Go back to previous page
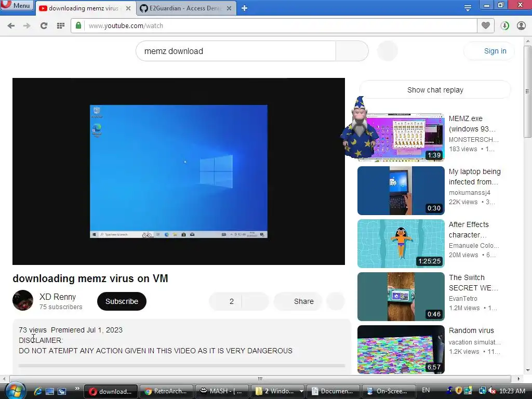The width and height of the screenshot is (532, 399). click(x=11, y=26)
